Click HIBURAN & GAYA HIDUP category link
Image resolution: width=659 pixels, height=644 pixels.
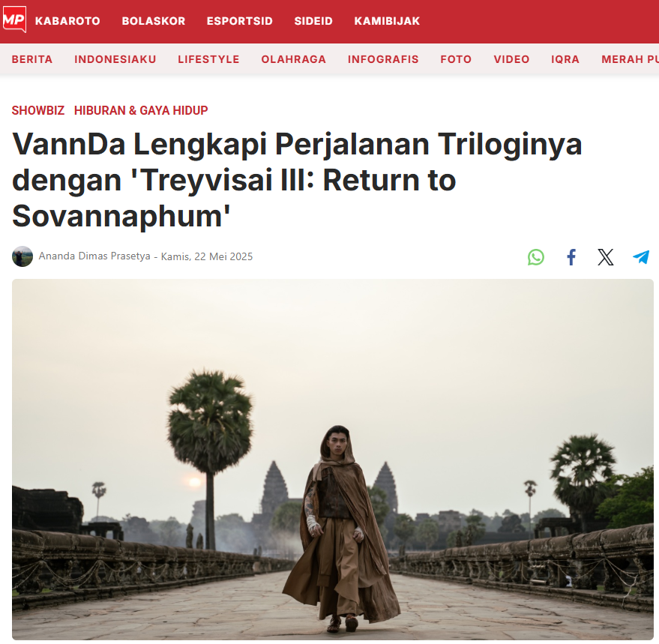coord(141,110)
